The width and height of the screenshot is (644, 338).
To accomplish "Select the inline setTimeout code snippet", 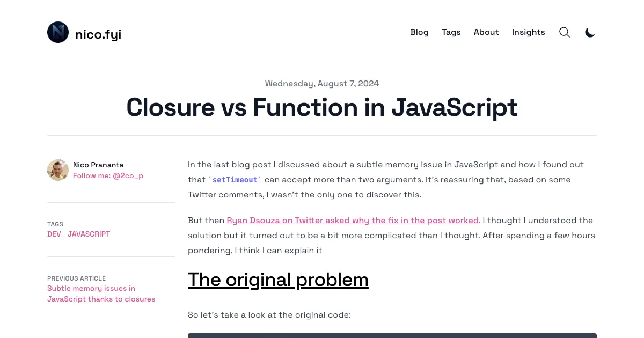I will pyautogui.click(x=235, y=180).
